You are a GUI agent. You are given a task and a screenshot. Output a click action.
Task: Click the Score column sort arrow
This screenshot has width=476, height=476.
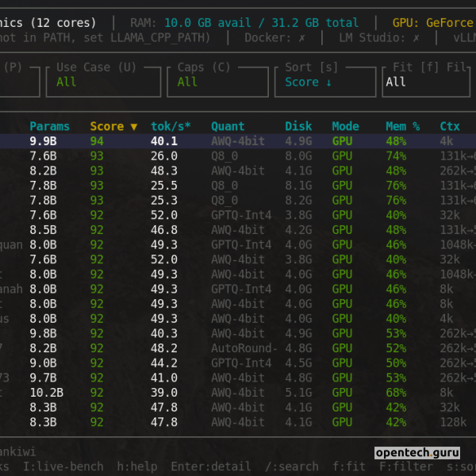click(x=133, y=127)
